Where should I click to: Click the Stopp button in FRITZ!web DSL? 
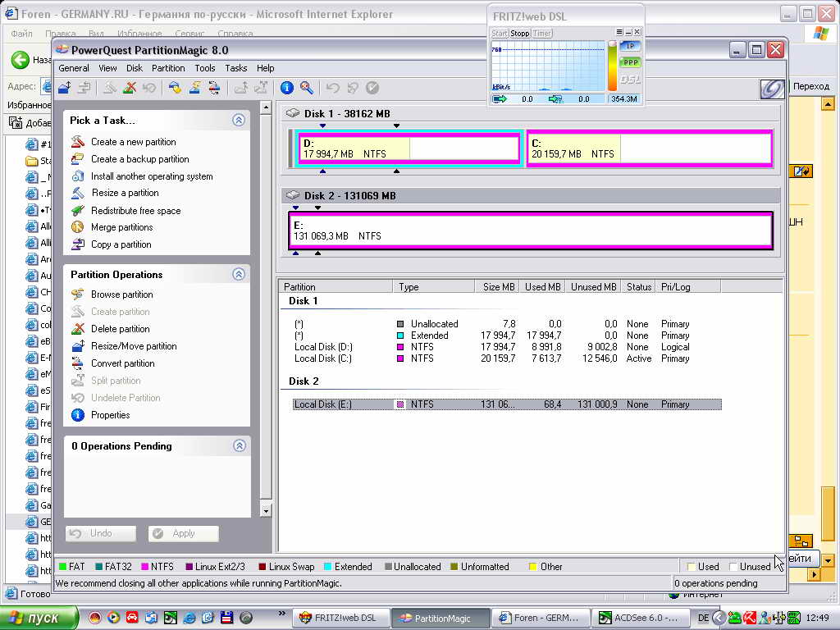point(519,33)
